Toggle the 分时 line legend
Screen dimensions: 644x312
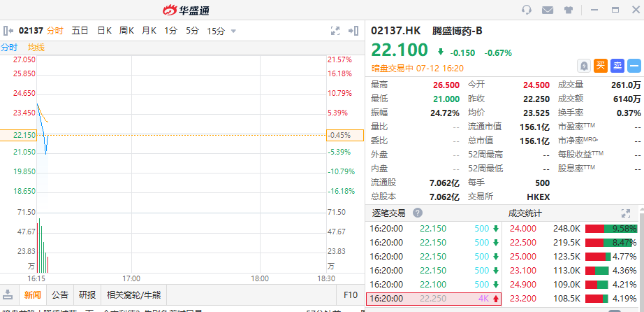9,48
